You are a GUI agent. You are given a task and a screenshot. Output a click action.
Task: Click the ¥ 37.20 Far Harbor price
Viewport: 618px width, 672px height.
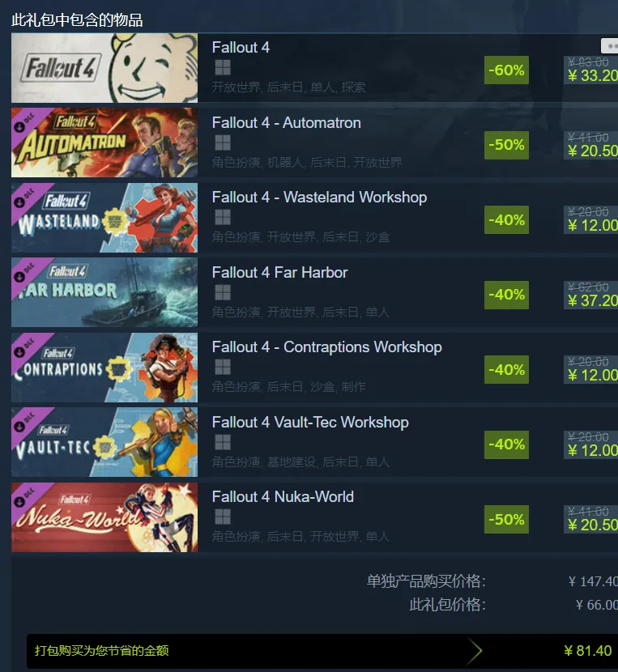pos(593,301)
